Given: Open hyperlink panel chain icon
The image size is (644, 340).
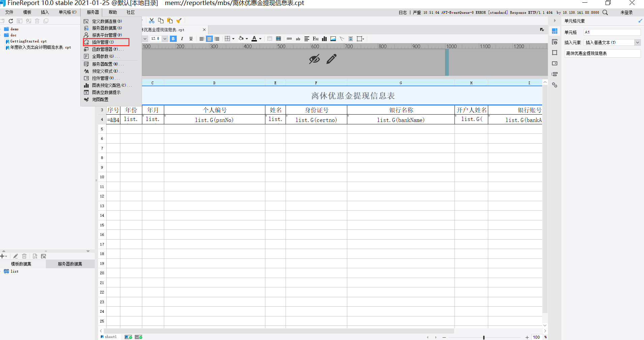Looking at the screenshot, I should click(x=555, y=85).
